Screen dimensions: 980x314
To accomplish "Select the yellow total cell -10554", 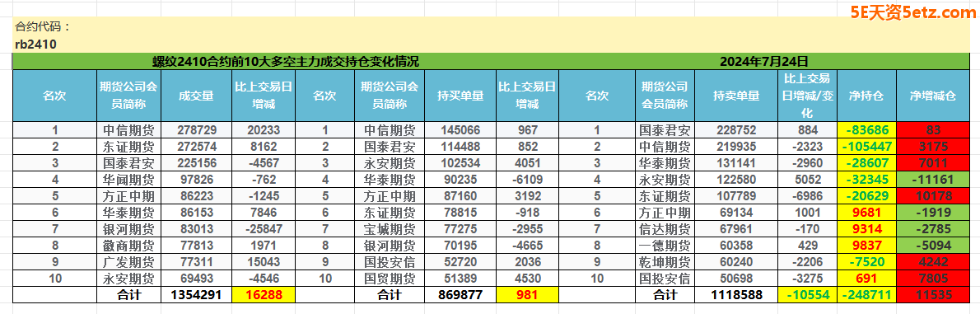I will point(807,294).
